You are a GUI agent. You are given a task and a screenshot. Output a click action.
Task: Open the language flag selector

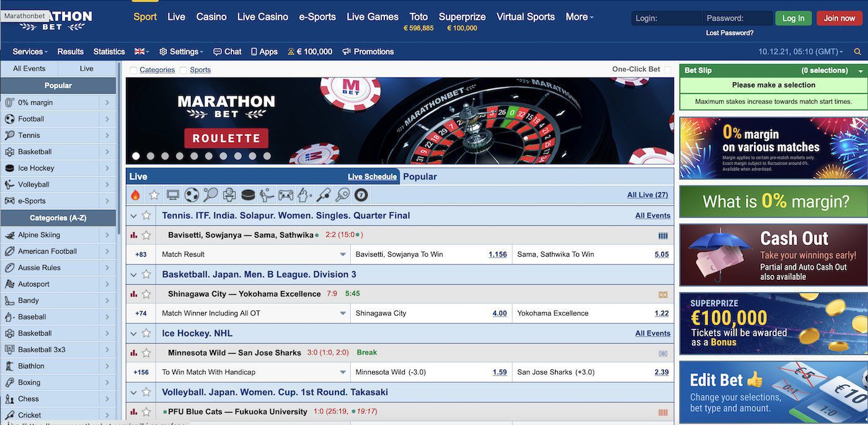(141, 51)
